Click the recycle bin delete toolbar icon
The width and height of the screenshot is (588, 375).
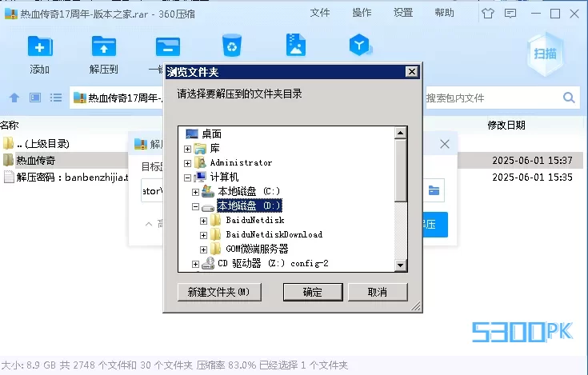pos(232,46)
